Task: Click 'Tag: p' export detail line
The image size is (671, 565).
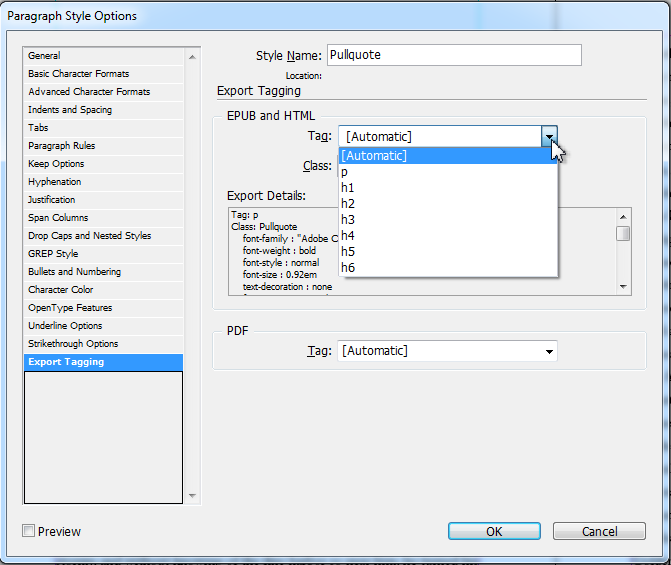Action: (245, 214)
